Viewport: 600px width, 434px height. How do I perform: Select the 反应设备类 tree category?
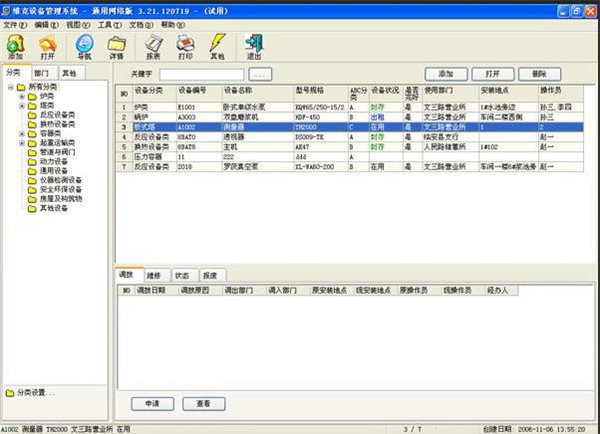point(57,115)
